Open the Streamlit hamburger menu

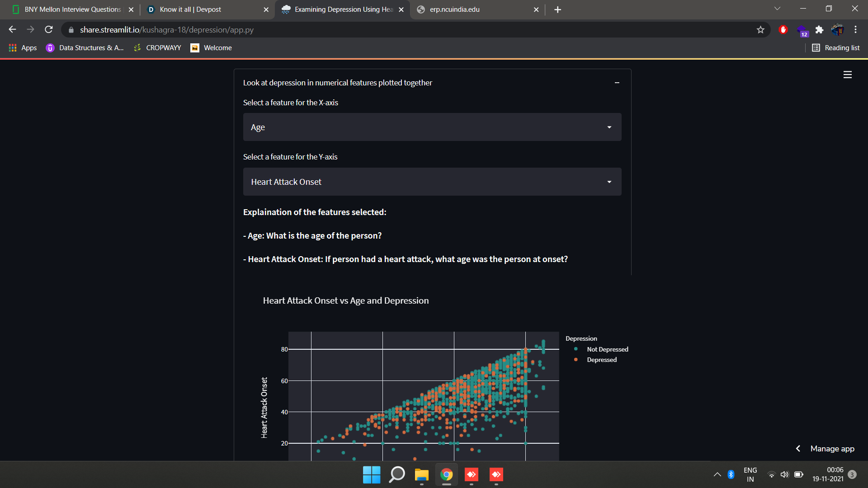(x=847, y=75)
